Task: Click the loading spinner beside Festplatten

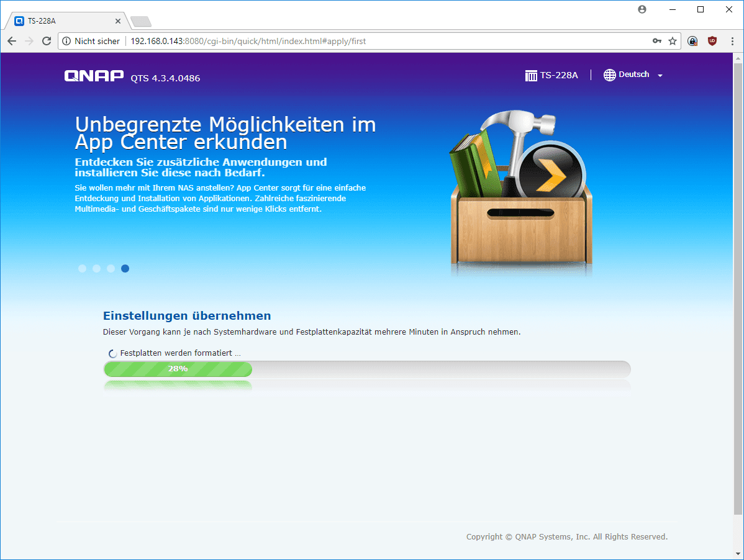Action: point(112,353)
